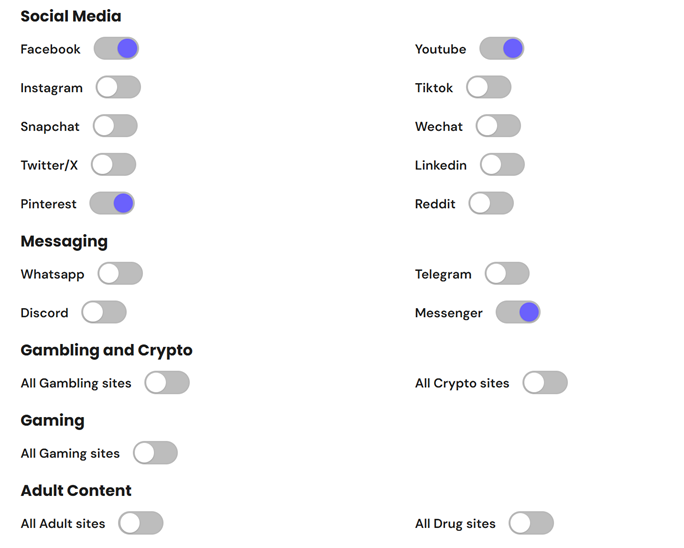Viewport: 684px width, 548px height.
Task: Enable the Reddit toggle
Action: point(491,203)
